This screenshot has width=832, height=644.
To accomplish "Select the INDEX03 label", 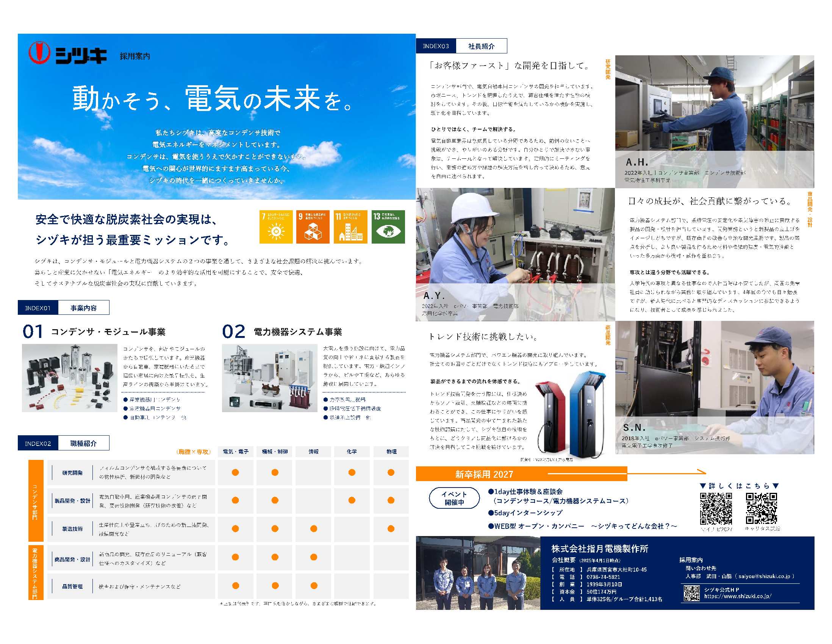I will coord(436,46).
